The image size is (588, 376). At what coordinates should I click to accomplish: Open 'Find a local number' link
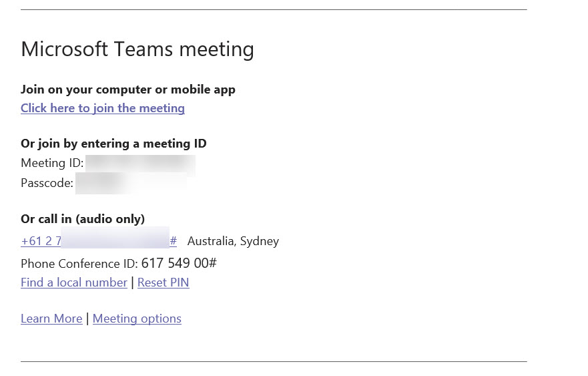click(x=74, y=283)
